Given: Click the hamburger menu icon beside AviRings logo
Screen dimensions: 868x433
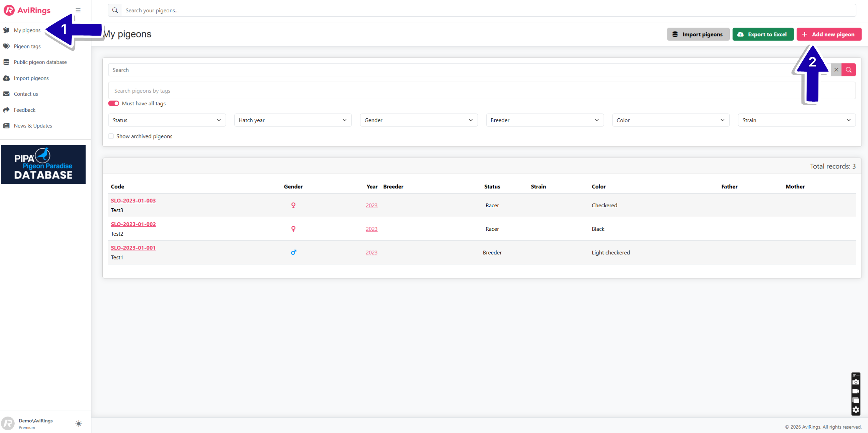Looking at the screenshot, I should pos(78,10).
